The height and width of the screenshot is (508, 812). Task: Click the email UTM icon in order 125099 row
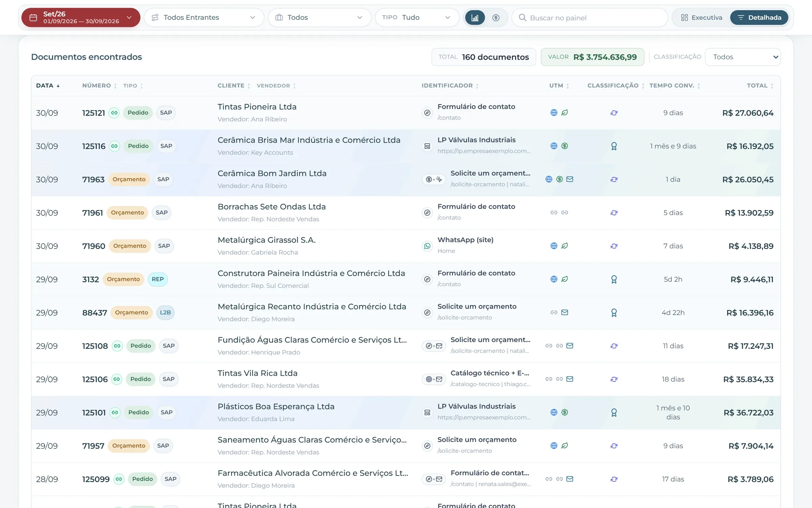coord(570,479)
